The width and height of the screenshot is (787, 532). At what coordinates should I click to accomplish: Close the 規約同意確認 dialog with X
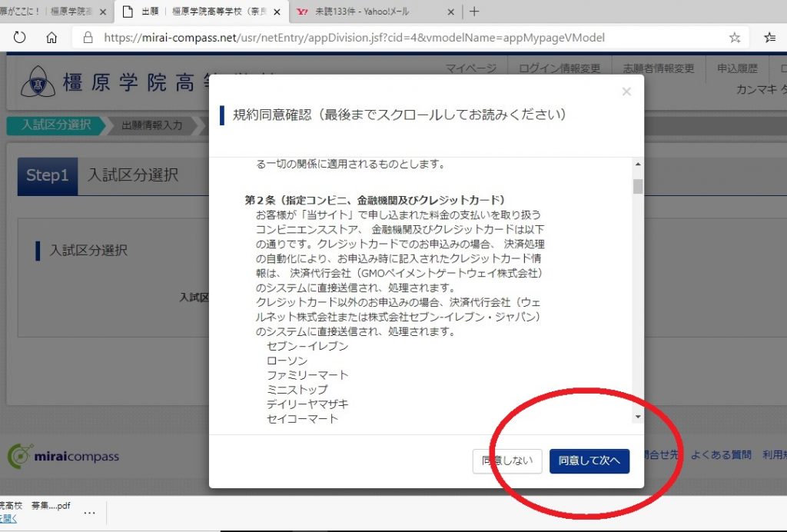coord(626,91)
